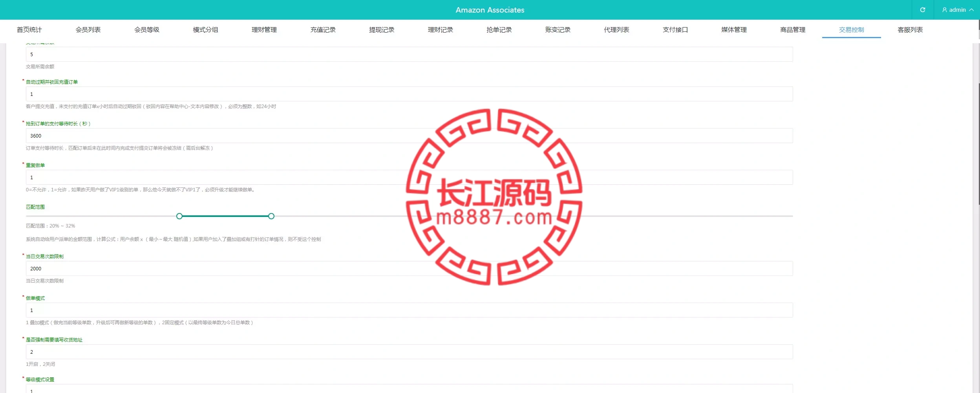View the 提现记录 tab
The height and width of the screenshot is (393, 980).
[382, 30]
